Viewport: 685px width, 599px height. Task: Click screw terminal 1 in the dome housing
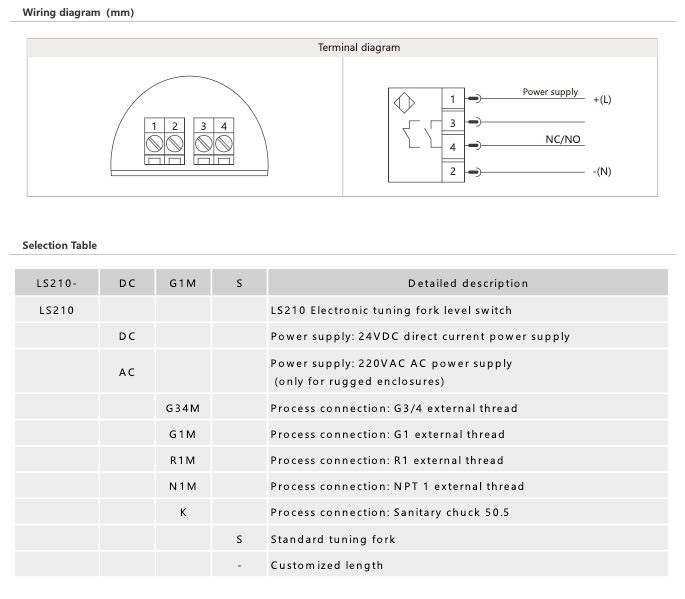point(155,142)
